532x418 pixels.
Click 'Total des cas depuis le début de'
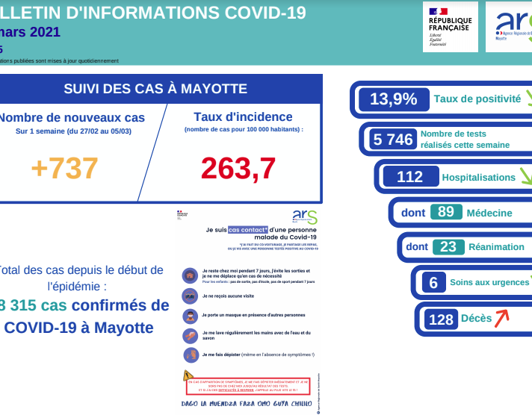coord(81,270)
